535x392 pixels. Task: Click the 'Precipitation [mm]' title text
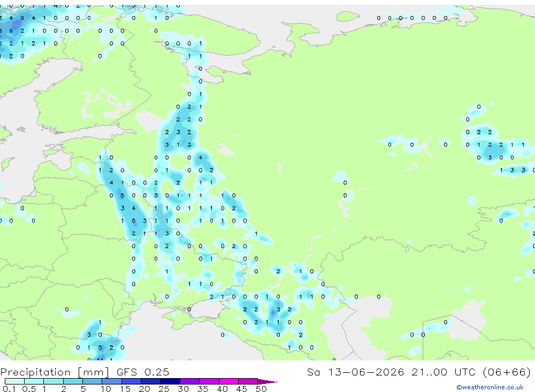click(x=55, y=372)
